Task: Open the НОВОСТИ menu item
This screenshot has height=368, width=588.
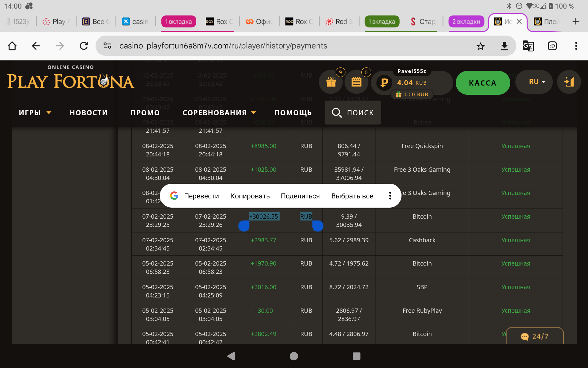Action: (89, 113)
